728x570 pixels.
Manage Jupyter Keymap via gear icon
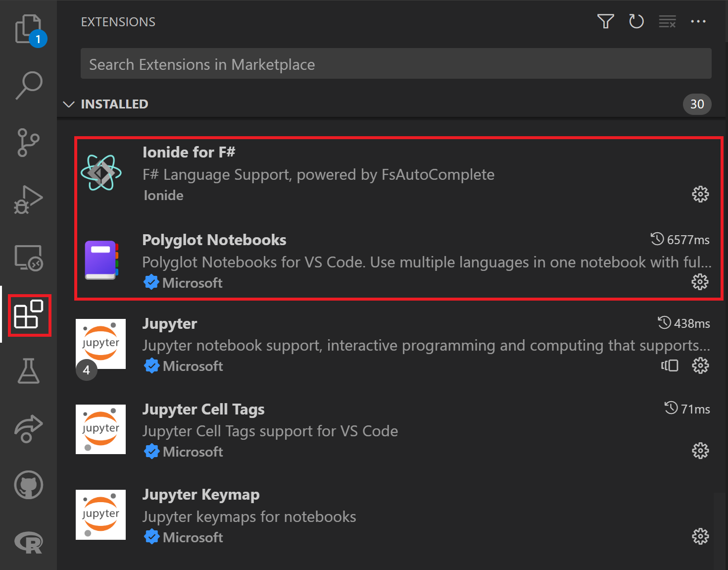coord(700,536)
